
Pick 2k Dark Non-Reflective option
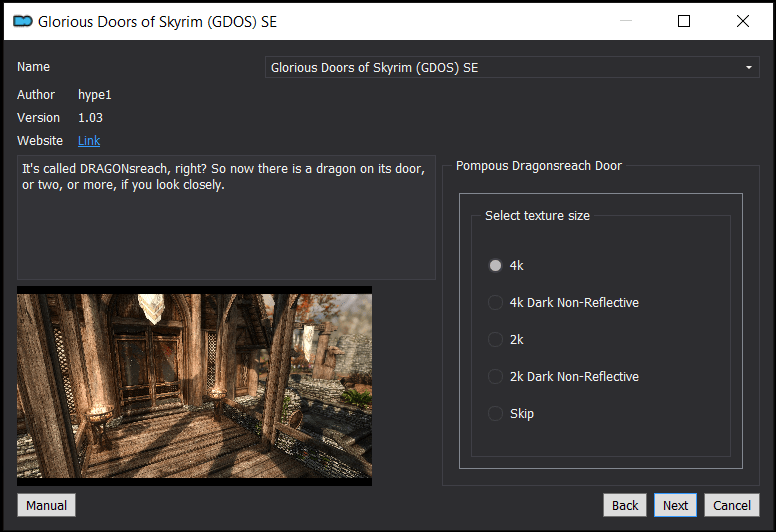pos(495,377)
